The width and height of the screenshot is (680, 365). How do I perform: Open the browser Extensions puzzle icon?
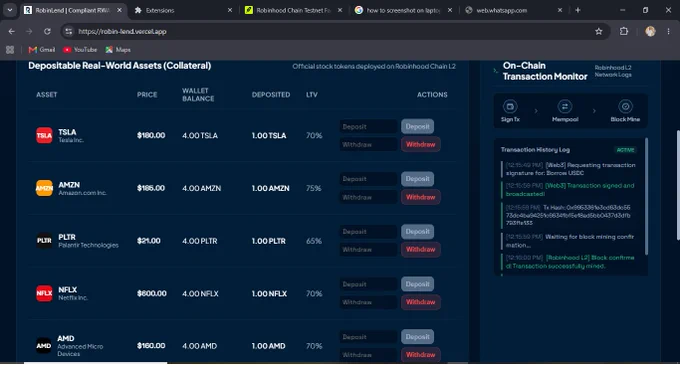click(x=624, y=31)
